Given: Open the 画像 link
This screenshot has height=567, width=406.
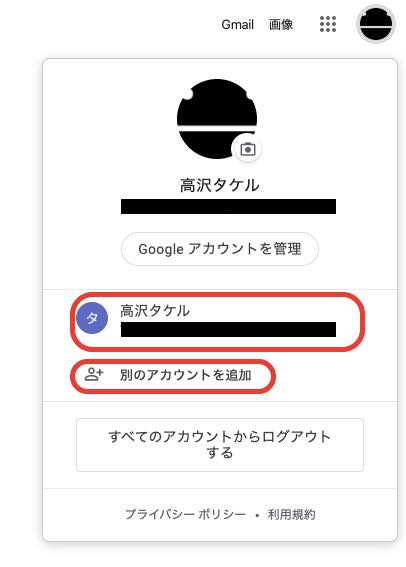Looking at the screenshot, I should click(x=281, y=25).
